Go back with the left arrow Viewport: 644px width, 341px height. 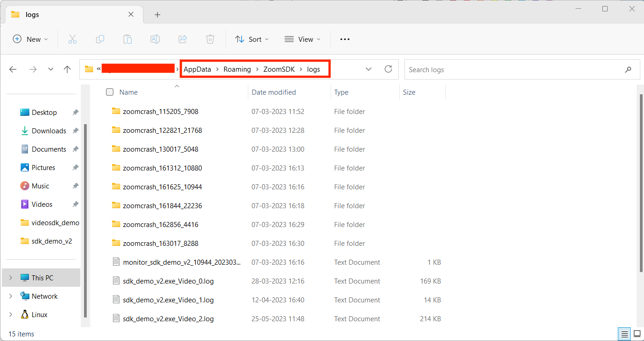coord(13,69)
